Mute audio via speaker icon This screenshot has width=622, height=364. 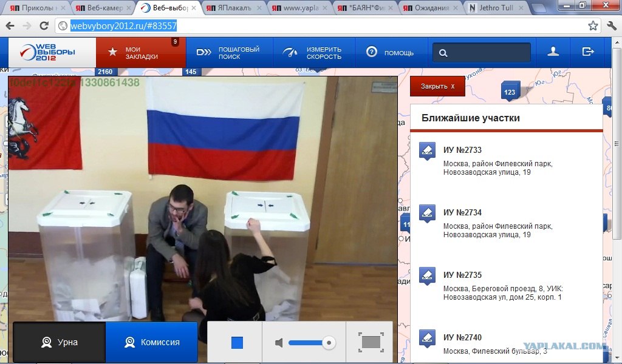coord(279,343)
